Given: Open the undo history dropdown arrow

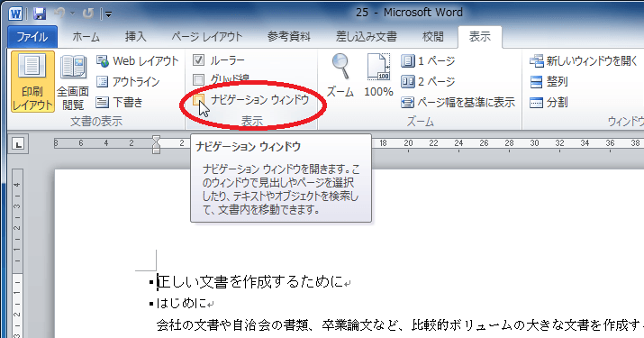Looking at the screenshot, I should click(72, 14).
